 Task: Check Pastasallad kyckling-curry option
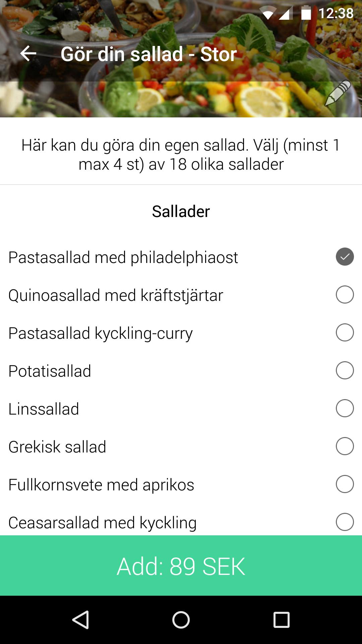[x=345, y=333]
